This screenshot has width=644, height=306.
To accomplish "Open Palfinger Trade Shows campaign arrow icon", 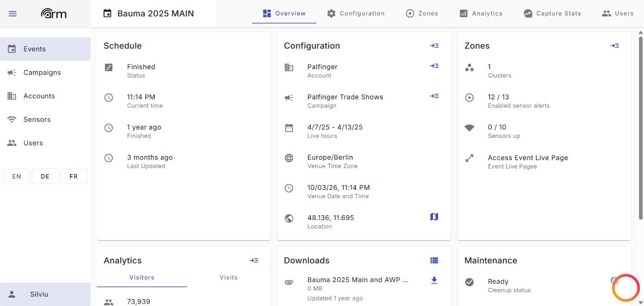I will click(434, 96).
